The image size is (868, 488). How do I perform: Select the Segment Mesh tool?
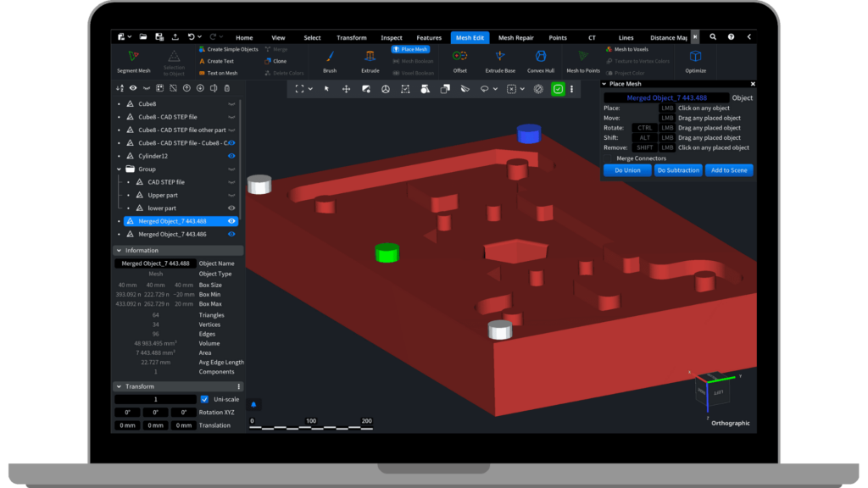[133, 60]
